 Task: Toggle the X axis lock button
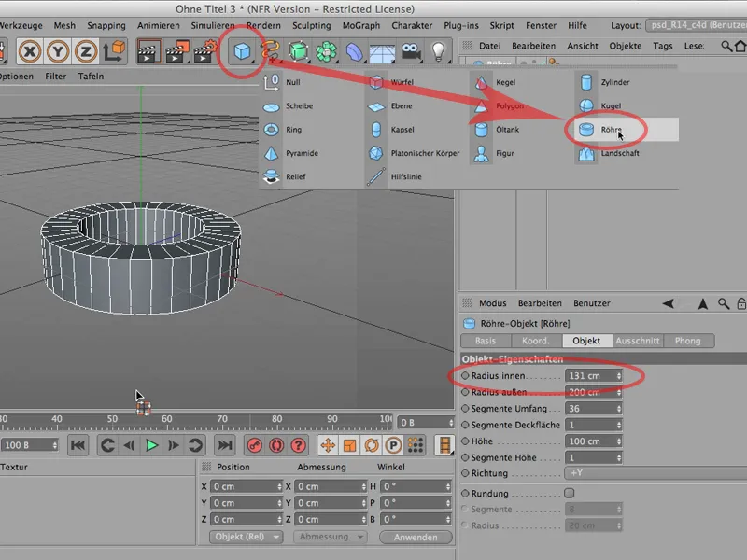click(x=30, y=49)
